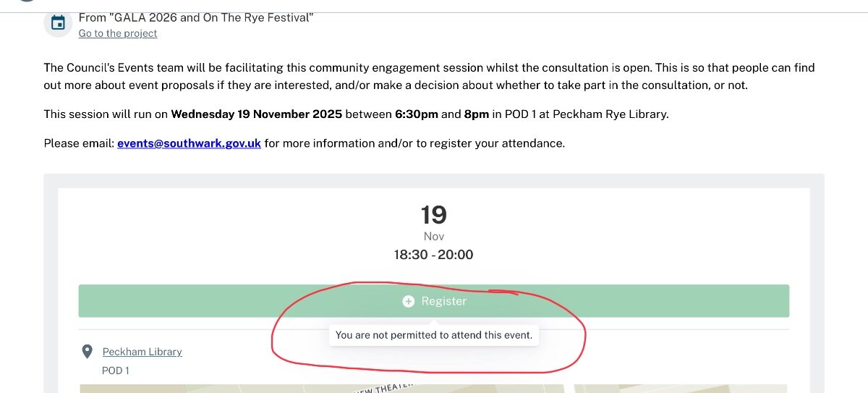Click the "POD 1" room label
868x393 pixels.
pos(116,371)
